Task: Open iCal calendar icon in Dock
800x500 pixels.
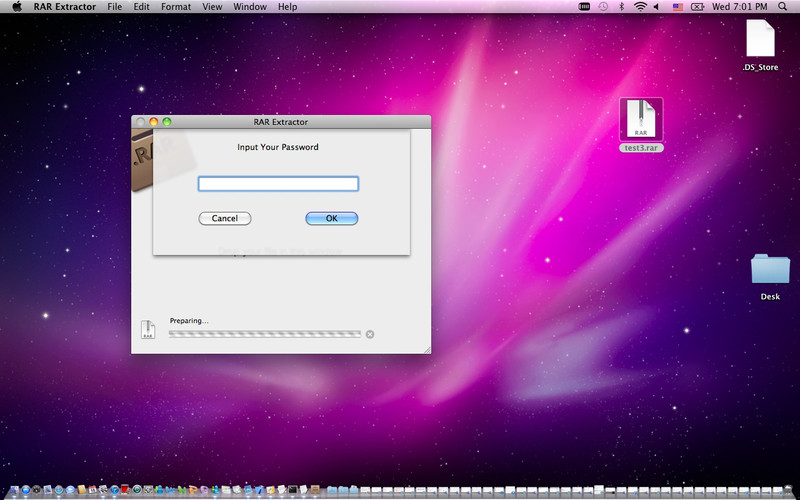Action: [92, 490]
